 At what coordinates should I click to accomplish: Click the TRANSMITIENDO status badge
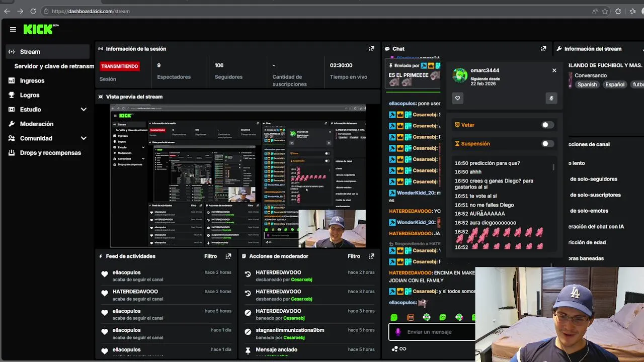(119, 66)
